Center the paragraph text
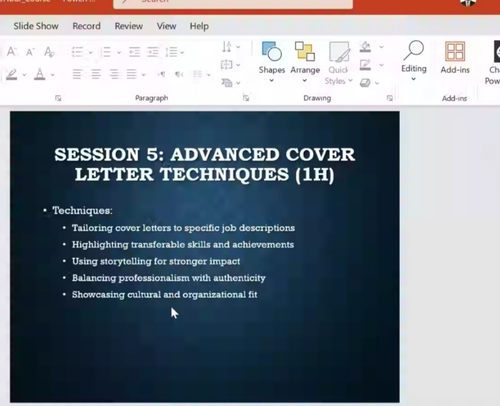Viewport: 500px width, 406px height. tap(96, 74)
